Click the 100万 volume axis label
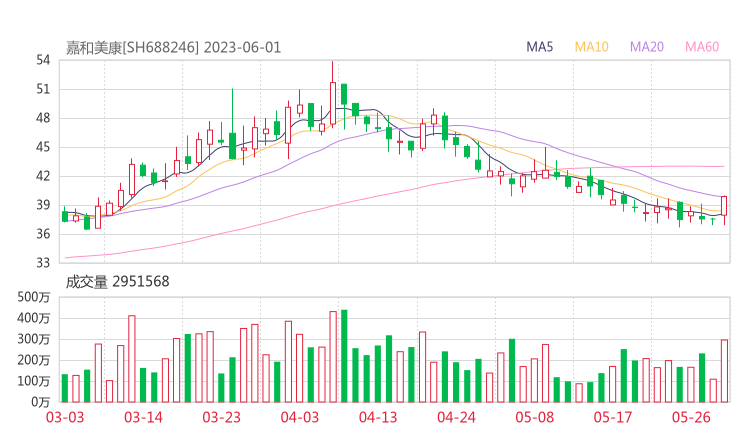 click(34, 381)
